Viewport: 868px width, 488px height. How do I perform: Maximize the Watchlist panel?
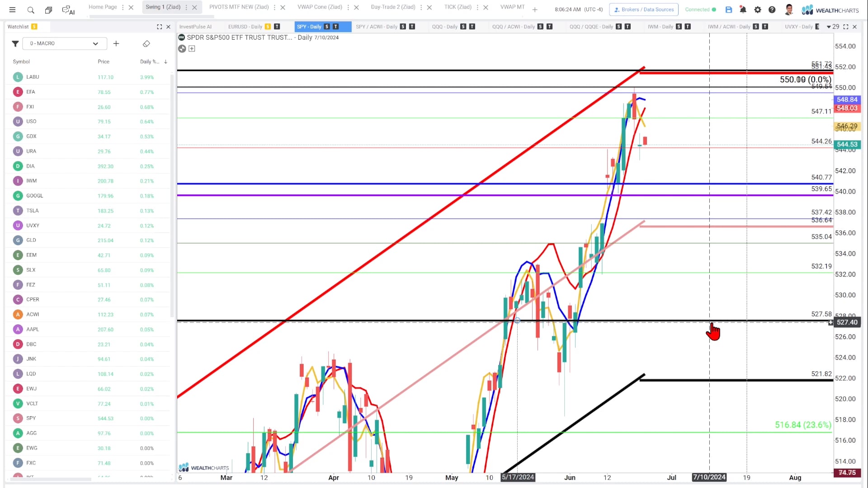pyautogui.click(x=159, y=27)
